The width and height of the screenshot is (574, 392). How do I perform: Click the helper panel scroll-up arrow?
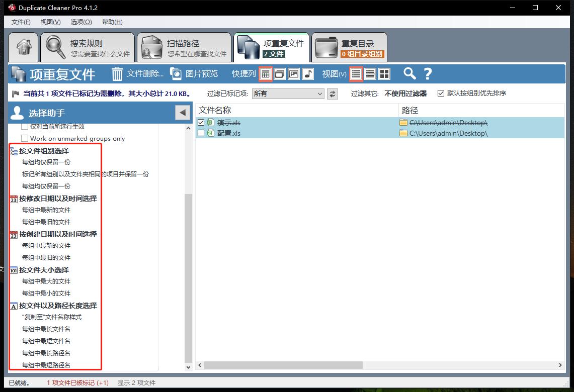coord(188,128)
